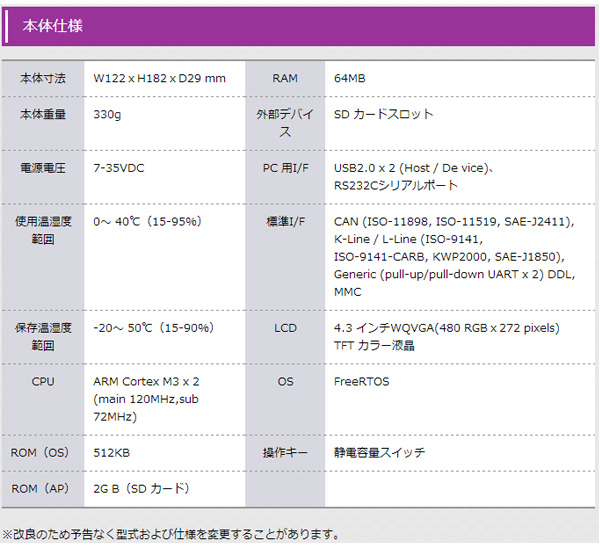600x550 pixels.
Task: Click the 静電容量スイッチ value
Action: click(x=379, y=453)
